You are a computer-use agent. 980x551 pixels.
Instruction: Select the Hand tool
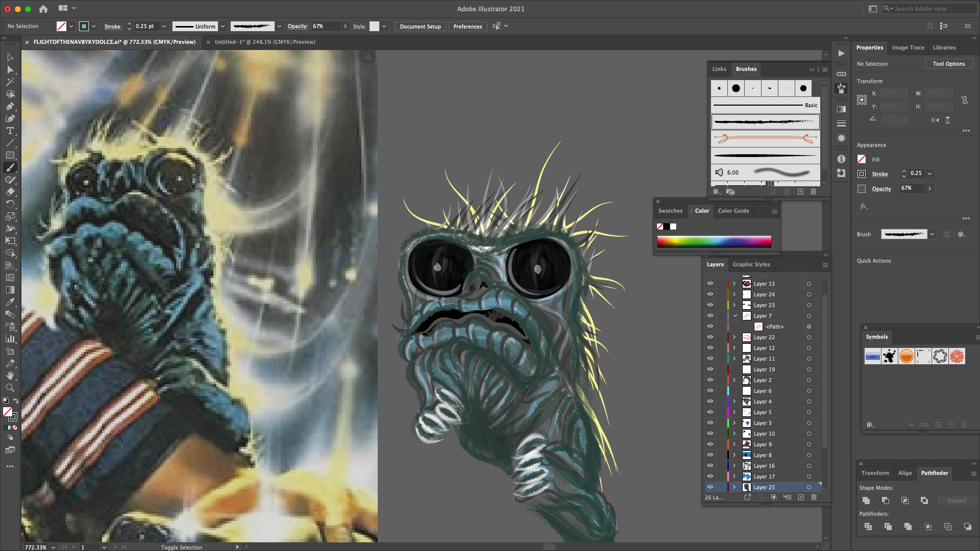click(x=10, y=375)
